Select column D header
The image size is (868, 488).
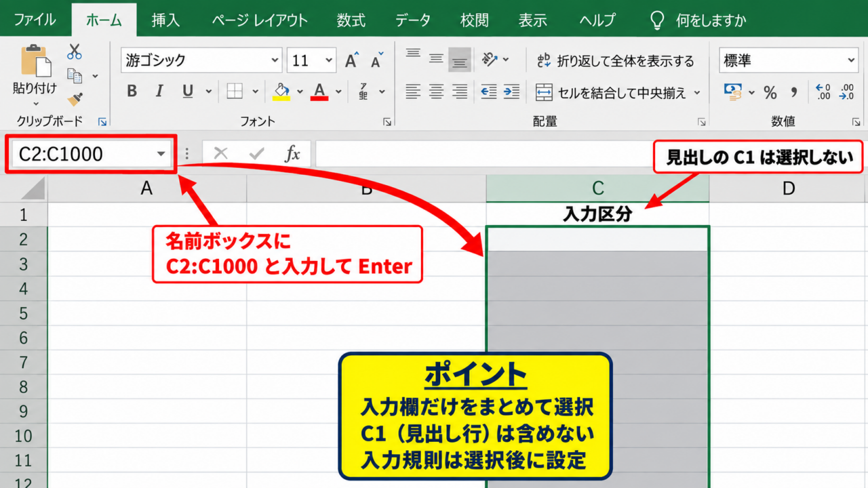[788, 188]
